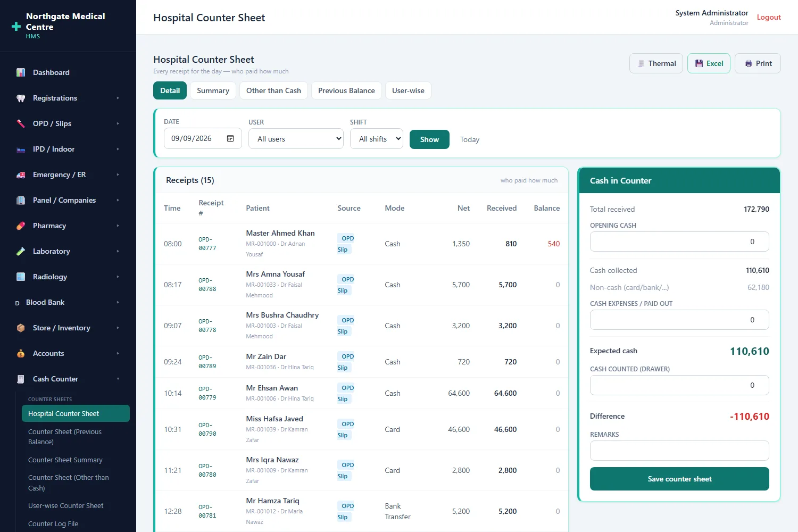The height and width of the screenshot is (532, 798).
Task: Click the Radiology icon in sidebar
Action: 21,277
